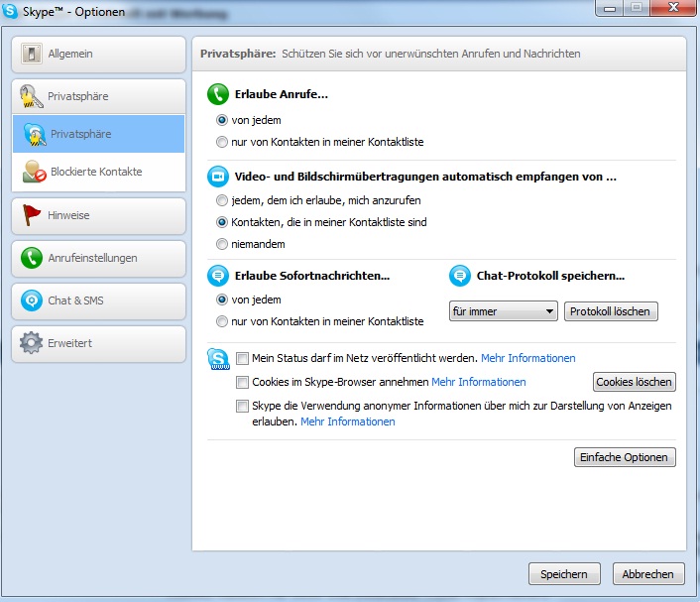Viewport: 700px width, 602px height.
Task: Open Mehr Informationen link about cookies
Action: pos(479,382)
